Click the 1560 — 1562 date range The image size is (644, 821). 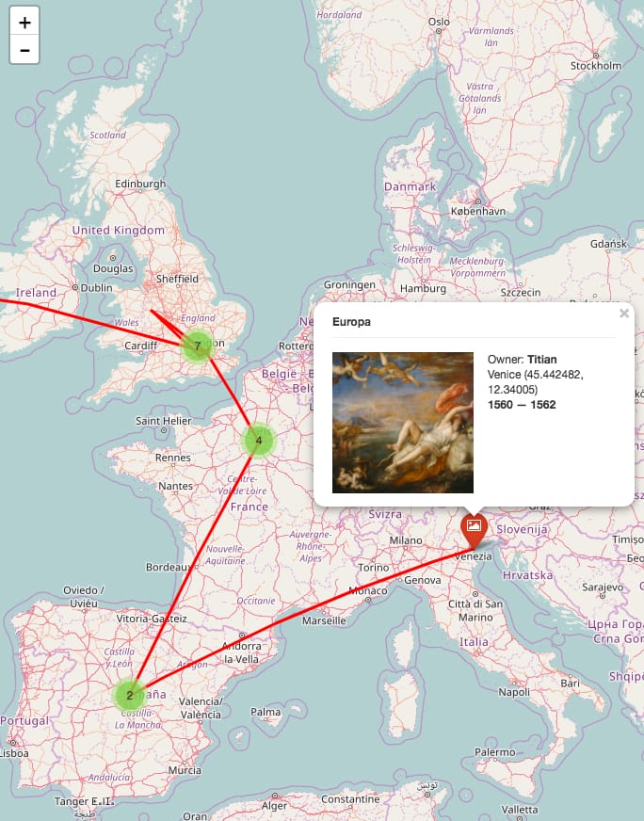point(522,404)
